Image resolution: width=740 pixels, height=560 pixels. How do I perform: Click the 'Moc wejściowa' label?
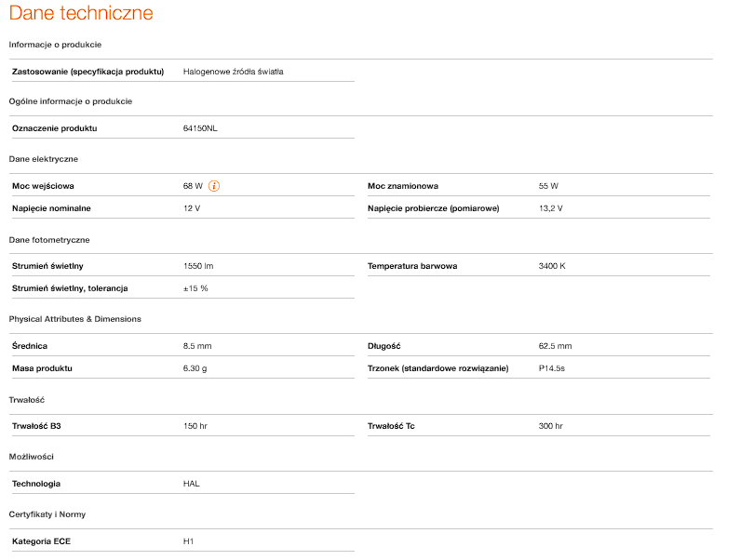pyautogui.click(x=43, y=186)
